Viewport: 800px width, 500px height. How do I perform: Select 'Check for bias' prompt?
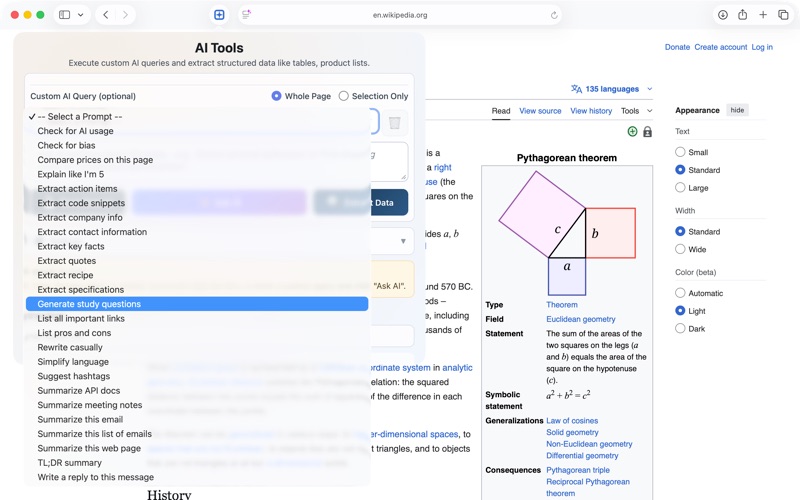[x=197, y=145]
